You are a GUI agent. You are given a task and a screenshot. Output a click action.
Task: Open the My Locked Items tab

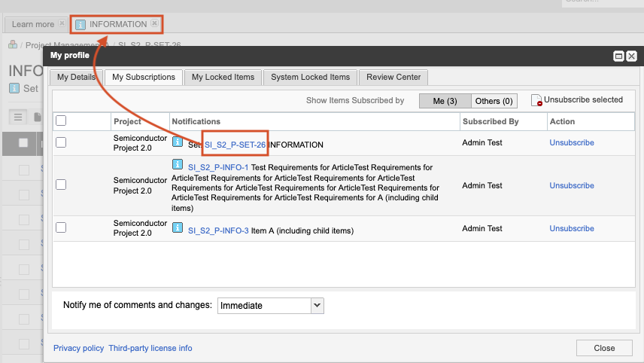point(223,78)
